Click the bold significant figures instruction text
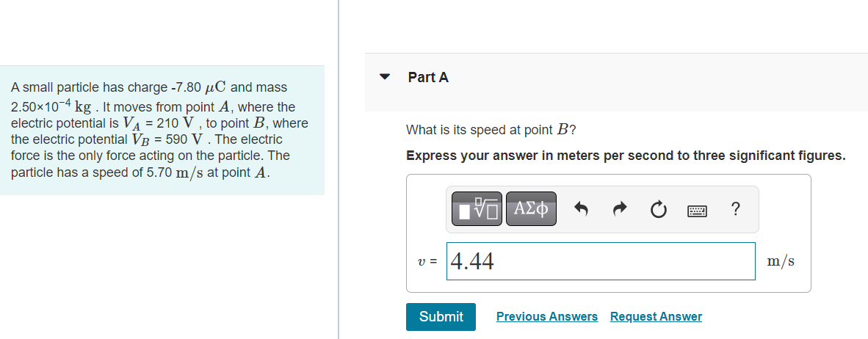 [x=626, y=156]
